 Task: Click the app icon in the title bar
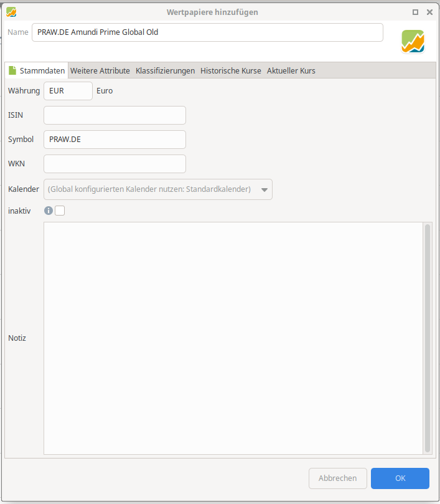pos(11,12)
